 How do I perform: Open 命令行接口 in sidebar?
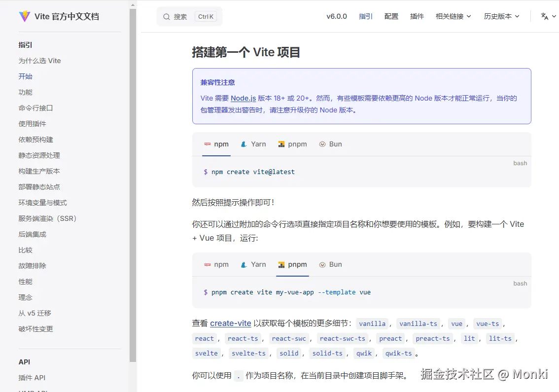coord(35,108)
